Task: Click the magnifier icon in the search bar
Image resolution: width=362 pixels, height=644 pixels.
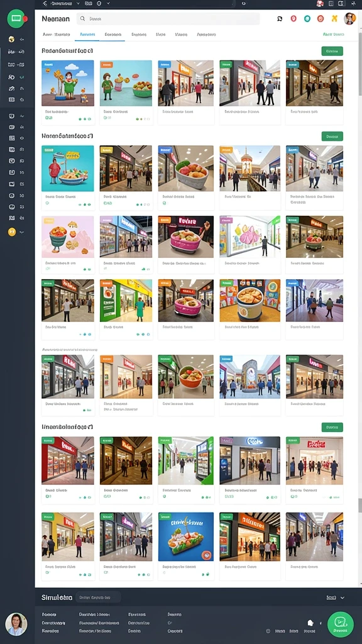Action: 82,18
